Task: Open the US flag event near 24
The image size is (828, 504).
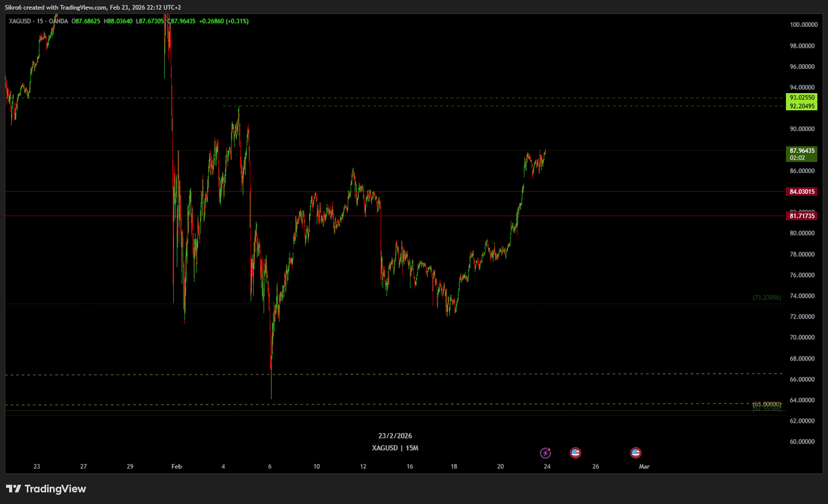Action: click(x=575, y=453)
